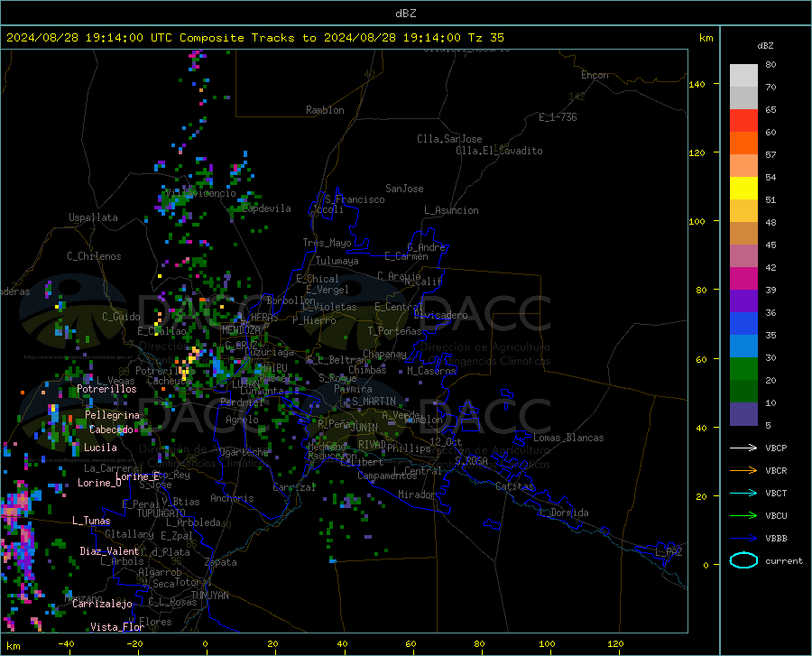This screenshot has width=812, height=656.
Task: Select the bright blue 36 dBZ swatch
Action: tap(743, 324)
